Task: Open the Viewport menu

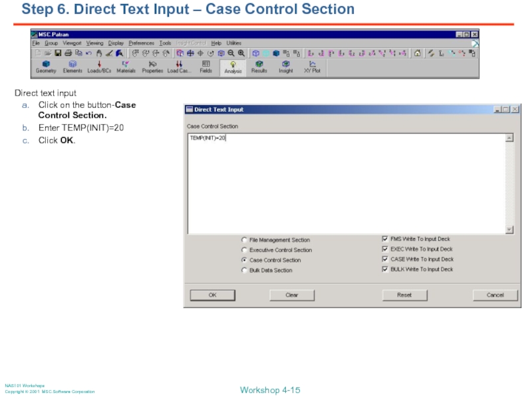Action: tap(72, 43)
